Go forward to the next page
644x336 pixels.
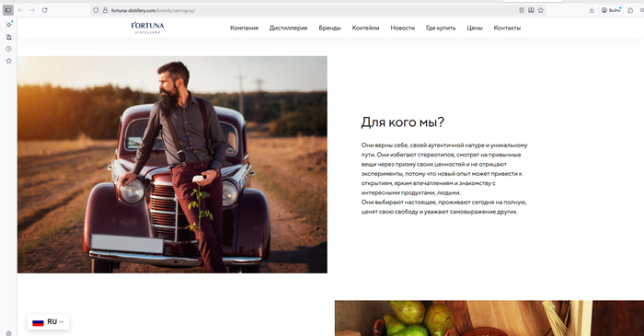click(x=32, y=10)
